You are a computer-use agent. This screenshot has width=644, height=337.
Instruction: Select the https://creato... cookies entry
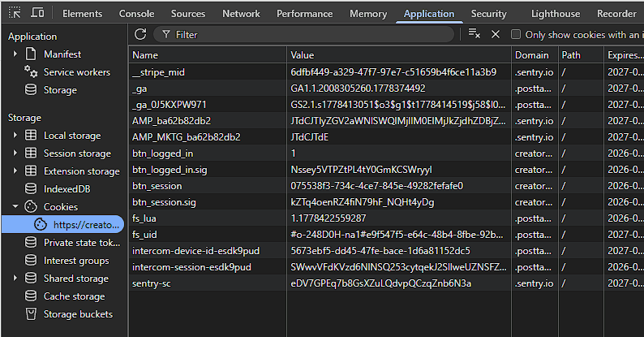(x=62, y=224)
